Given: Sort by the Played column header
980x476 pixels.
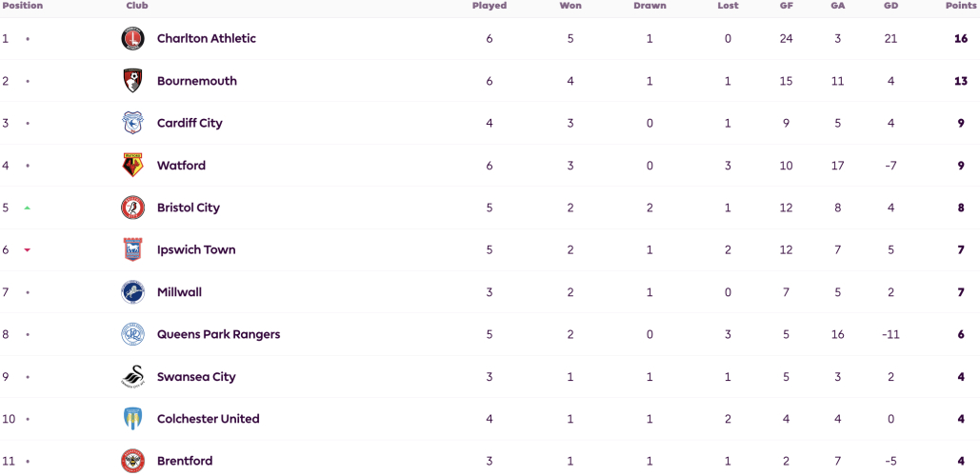Looking at the screenshot, I should (x=490, y=6).
